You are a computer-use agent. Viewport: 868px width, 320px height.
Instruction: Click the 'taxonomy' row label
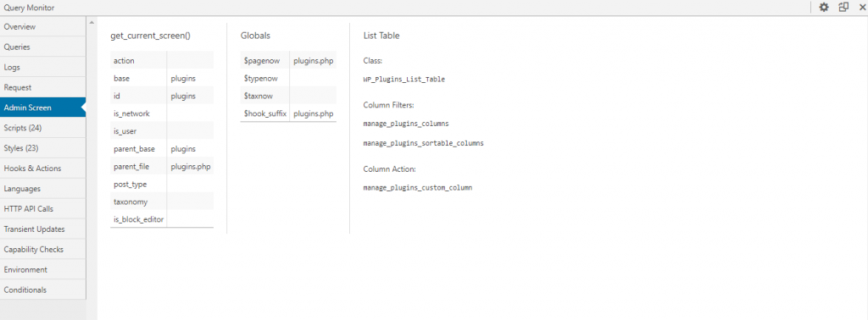pos(131,201)
